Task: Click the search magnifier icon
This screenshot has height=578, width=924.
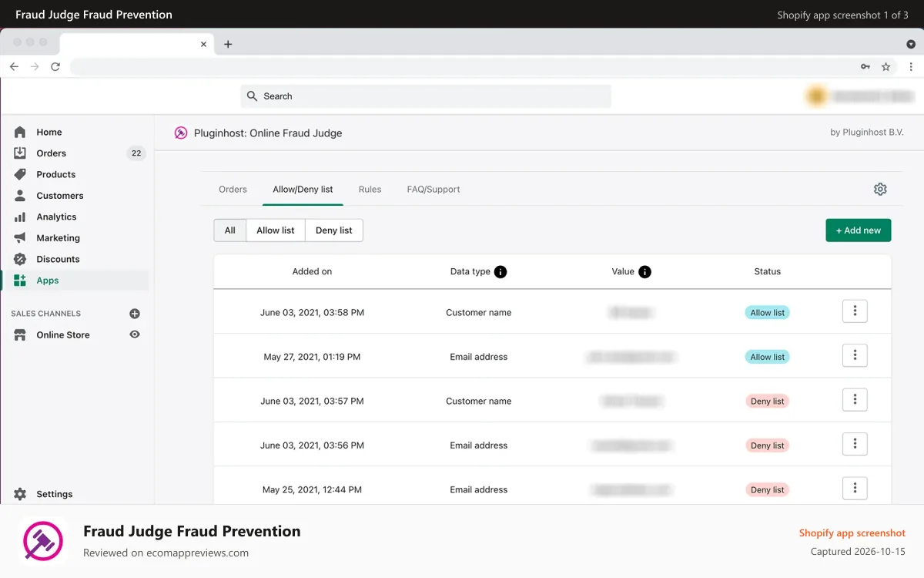Action: click(252, 96)
